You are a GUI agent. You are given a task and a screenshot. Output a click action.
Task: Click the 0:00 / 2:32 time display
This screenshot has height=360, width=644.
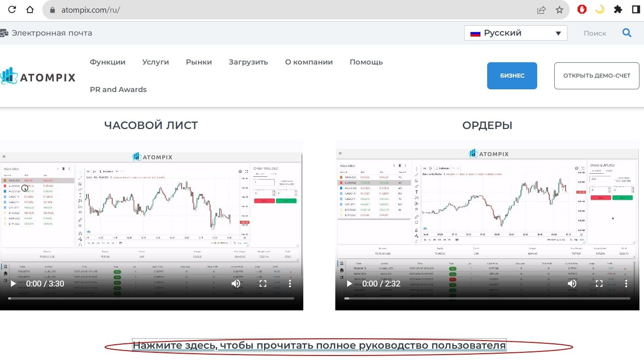coord(381,284)
